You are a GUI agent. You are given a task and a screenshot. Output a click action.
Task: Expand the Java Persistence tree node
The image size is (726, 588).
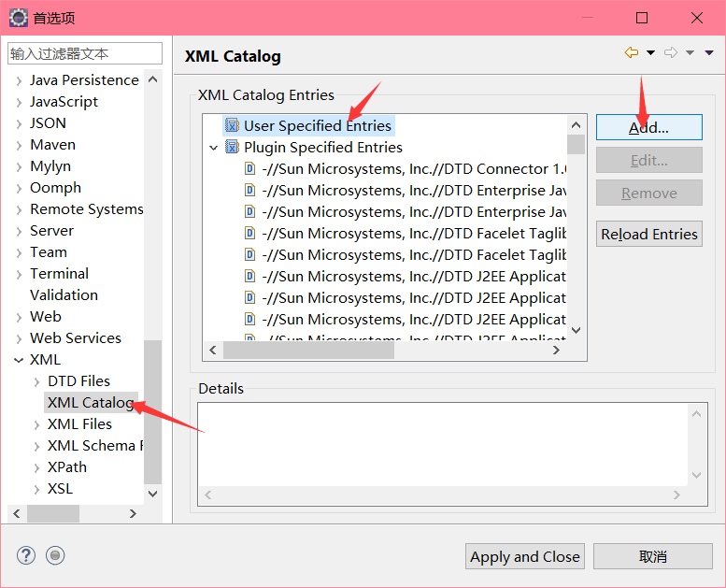tap(19, 81)
